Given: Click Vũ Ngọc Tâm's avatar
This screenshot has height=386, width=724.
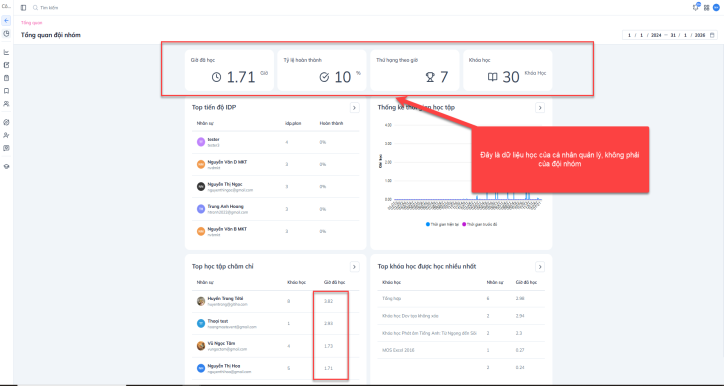Looking at the screenshot, I should (201, 346).
